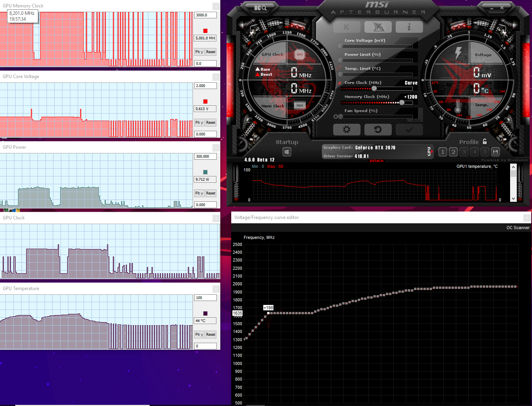
Task: Click the red color swatch in GPU Memory Clock panel
Action: [205, 31]
